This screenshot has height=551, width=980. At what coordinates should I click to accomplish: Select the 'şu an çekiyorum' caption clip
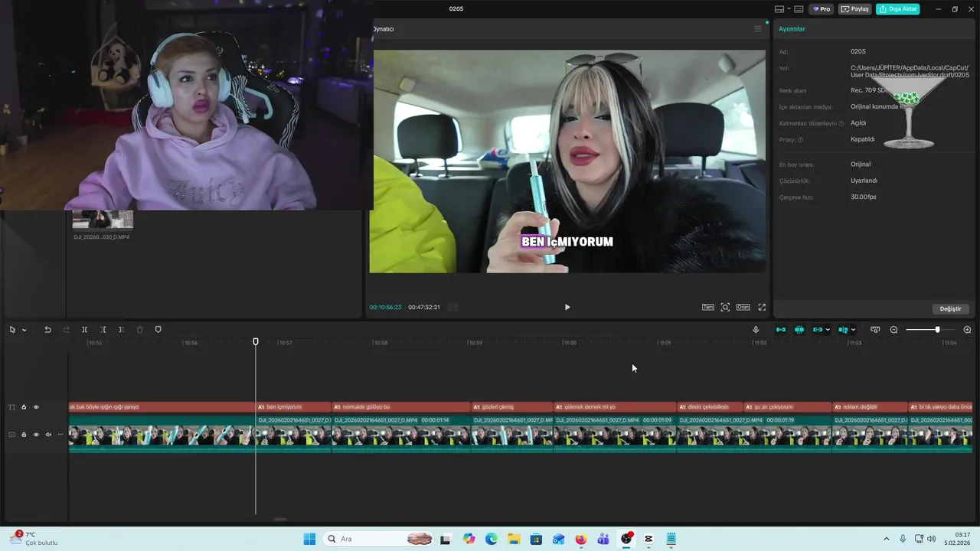pyautogui.click(x=786, y=407)
